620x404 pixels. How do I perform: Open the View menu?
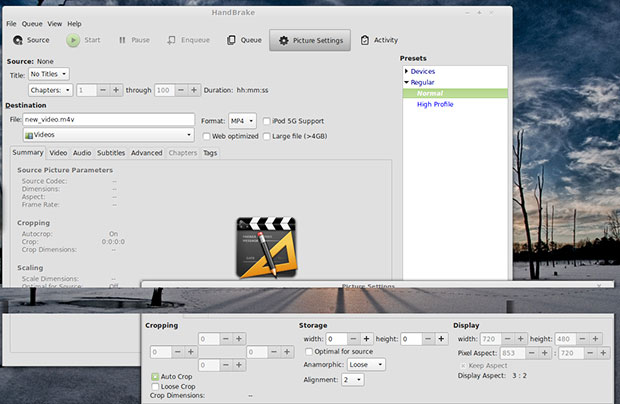(x=55, y=24)
